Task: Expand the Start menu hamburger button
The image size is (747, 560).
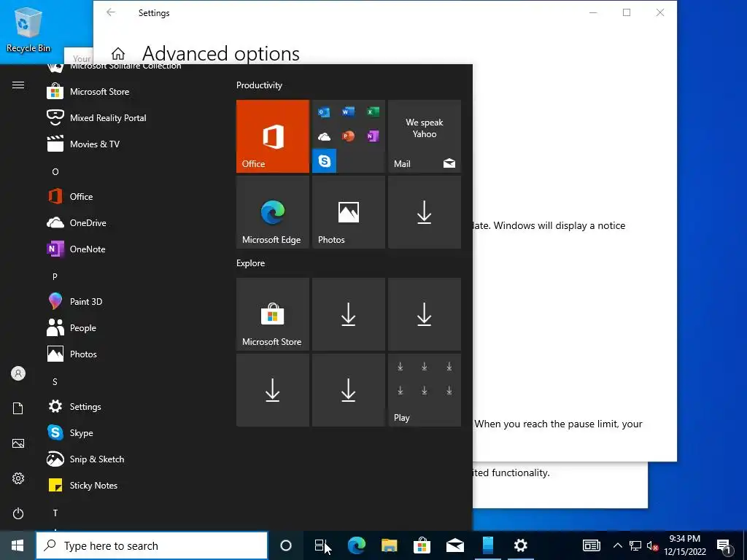Action: [x=18, y=85]
